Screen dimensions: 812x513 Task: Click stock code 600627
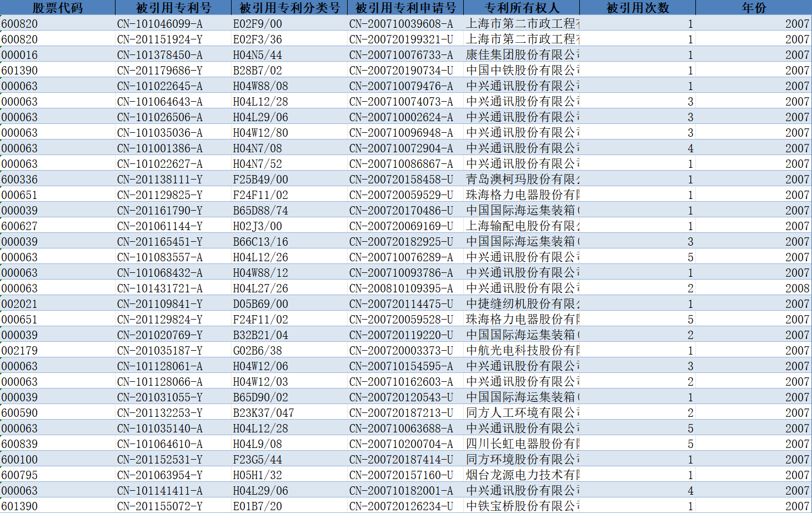[x=58, y=226]
